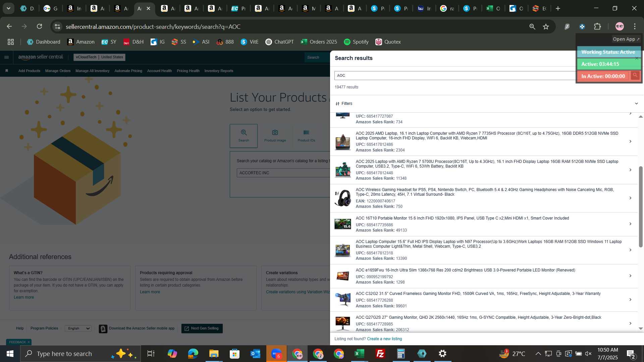Viewport: 644px width, 362px height.
Task: Open the D&H bookmark
Action: pos(133,42)
